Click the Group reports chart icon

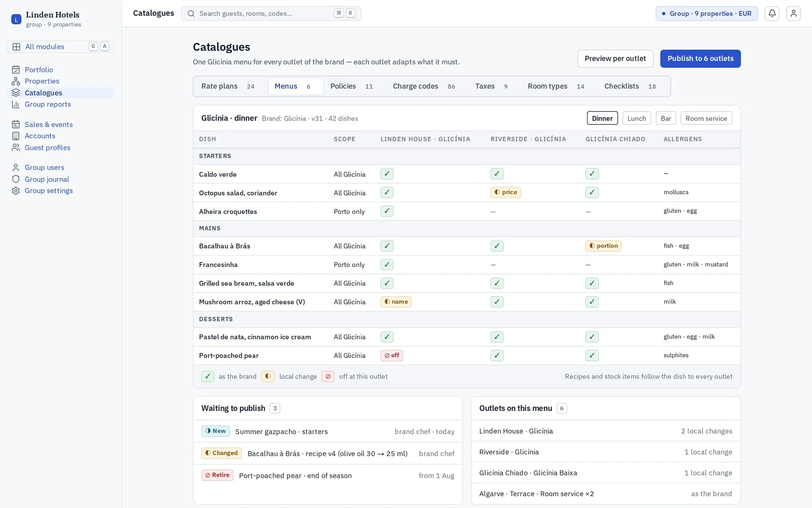tap(16, 104)
